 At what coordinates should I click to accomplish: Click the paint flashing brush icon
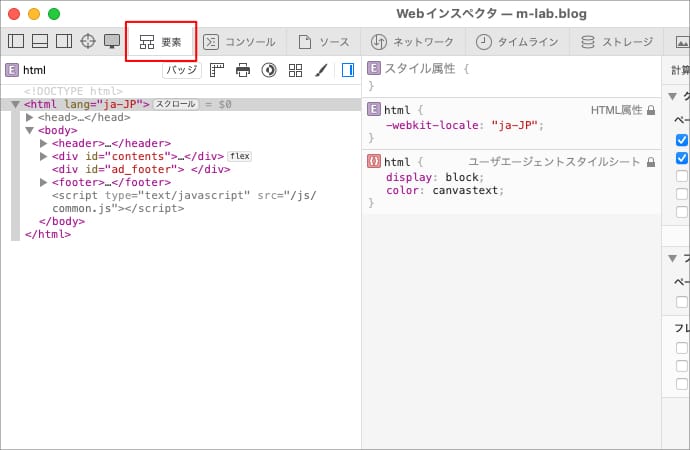click(x=321, y=70)
